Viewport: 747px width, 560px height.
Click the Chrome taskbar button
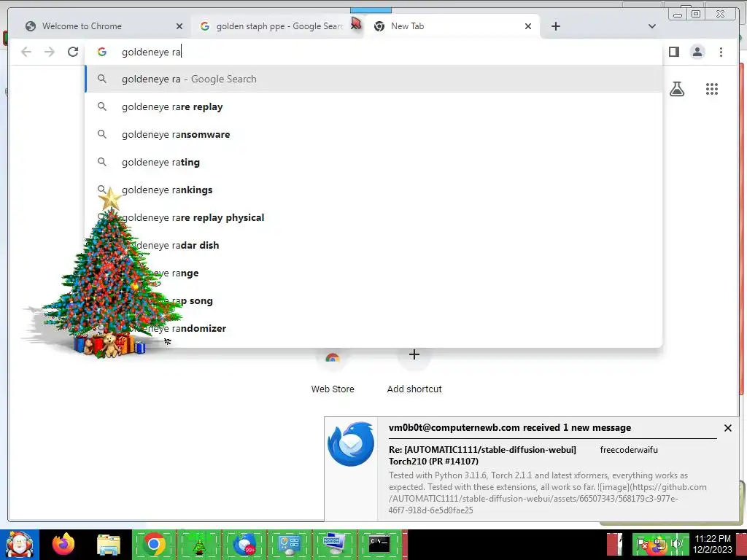[153, 544]
